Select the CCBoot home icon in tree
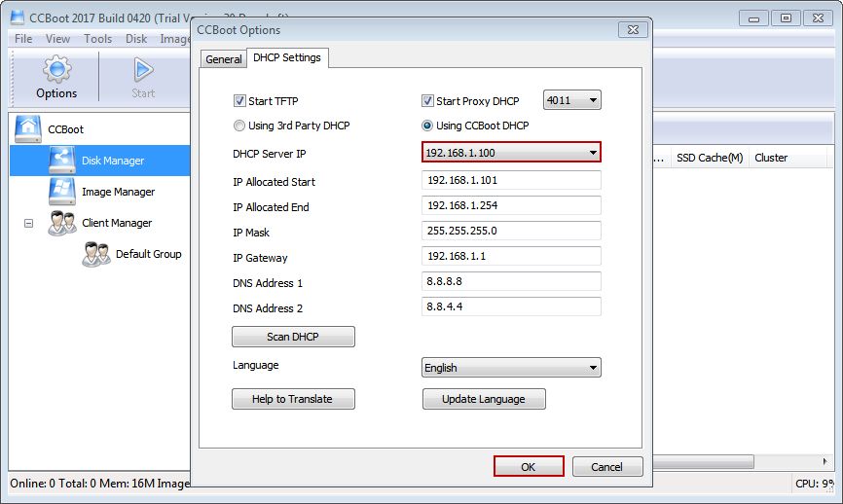The image size is (843, 504). (x=28, y=129)
